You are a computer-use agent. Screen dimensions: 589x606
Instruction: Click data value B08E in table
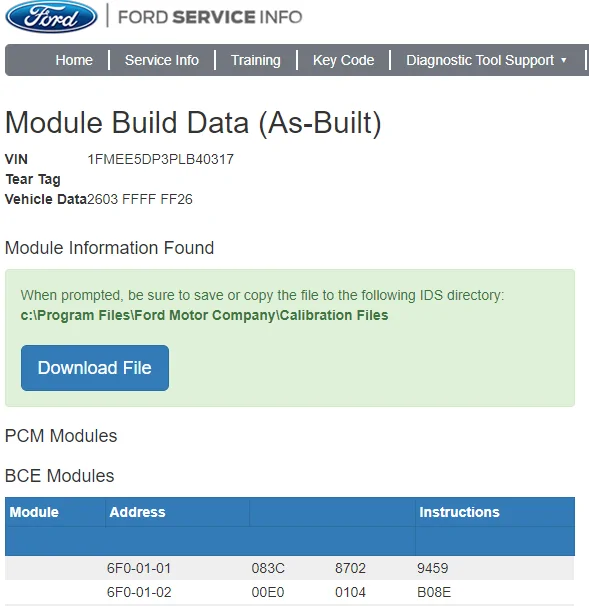pyautogui.click(x=434, y=592)
